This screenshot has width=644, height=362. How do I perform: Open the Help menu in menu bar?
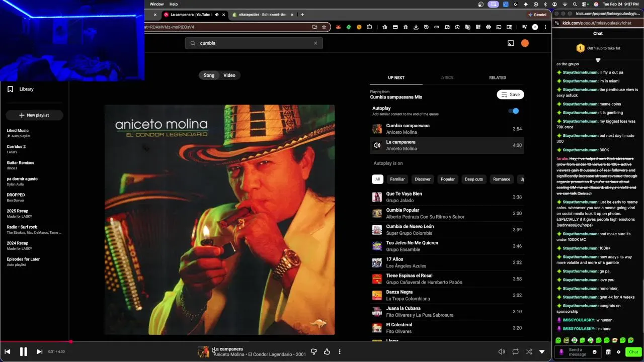[174, 4]
